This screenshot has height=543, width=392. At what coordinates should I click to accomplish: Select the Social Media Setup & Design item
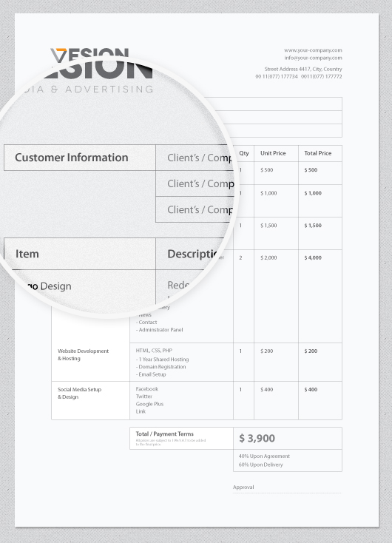point(79,393)
